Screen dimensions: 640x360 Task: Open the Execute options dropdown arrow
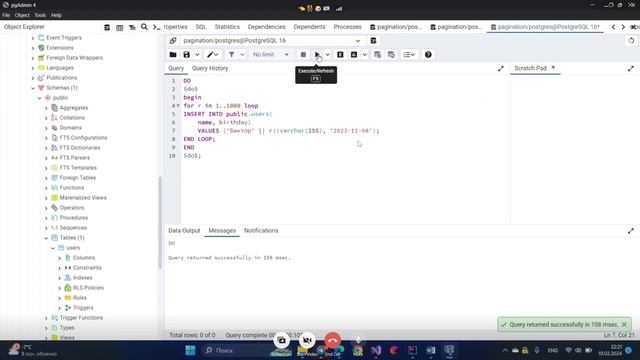pyautogui.click(x=328, y=55)
